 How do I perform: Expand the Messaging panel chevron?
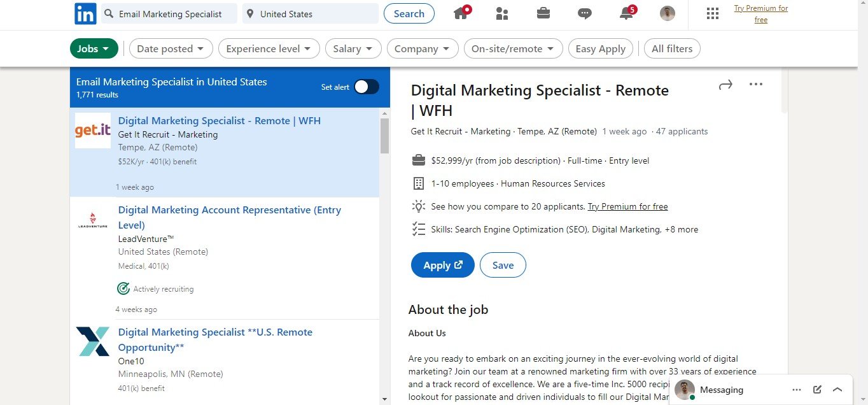(x=837, y=390)
